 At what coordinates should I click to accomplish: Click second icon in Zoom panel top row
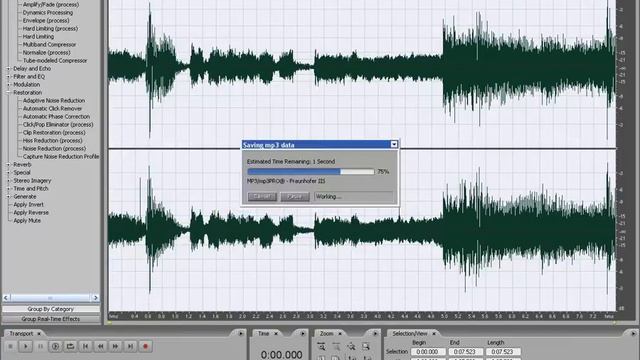(336, 347)
